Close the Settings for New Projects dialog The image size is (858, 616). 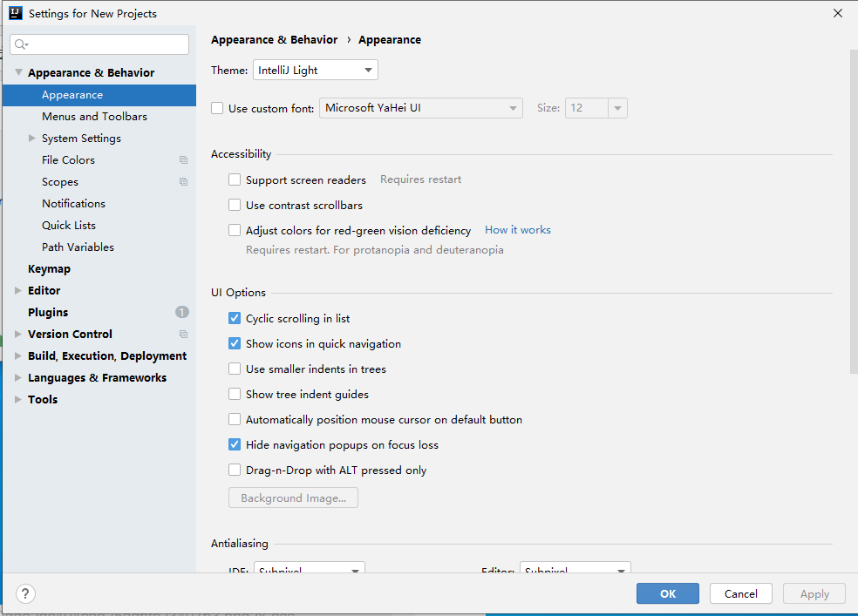(x=838, y=13)
